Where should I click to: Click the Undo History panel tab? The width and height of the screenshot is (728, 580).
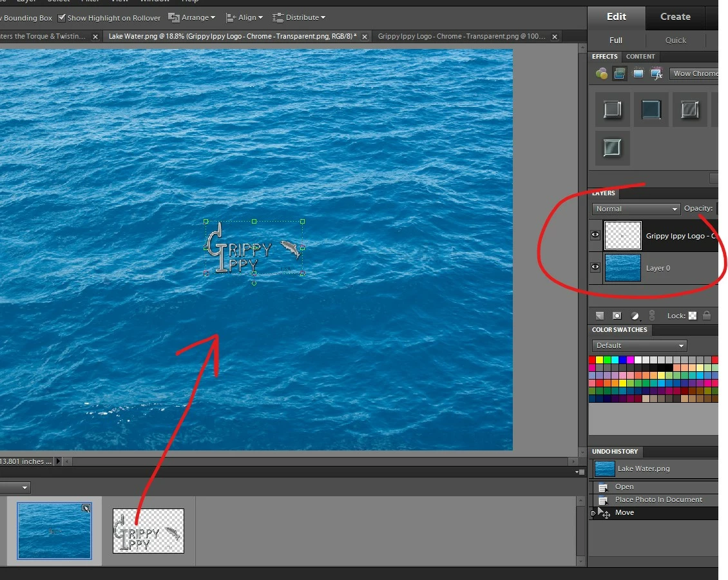point(615,451)
